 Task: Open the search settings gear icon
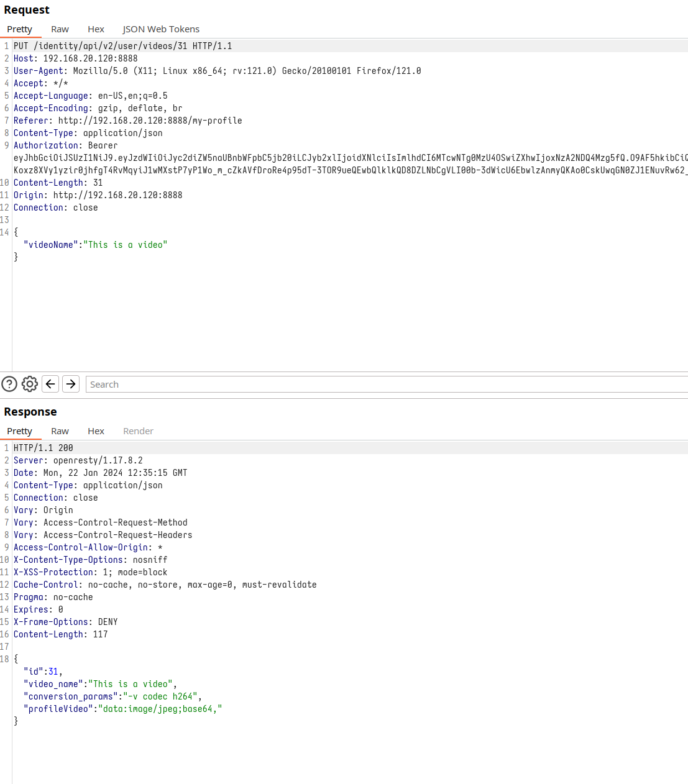coord(30,384)
